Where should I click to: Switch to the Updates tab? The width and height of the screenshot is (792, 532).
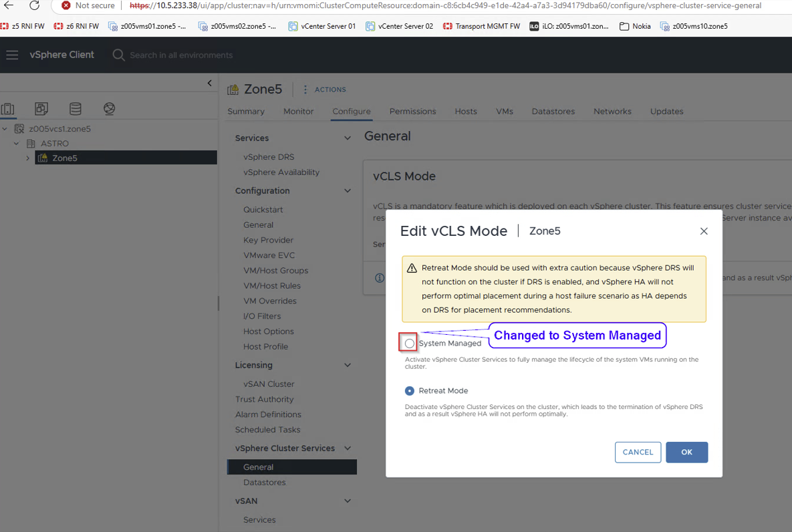[x=667, y=111]
